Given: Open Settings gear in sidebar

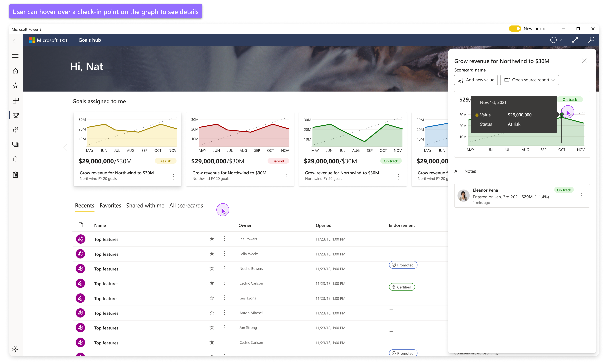Looking at the screenshot, I should (15, 349).
